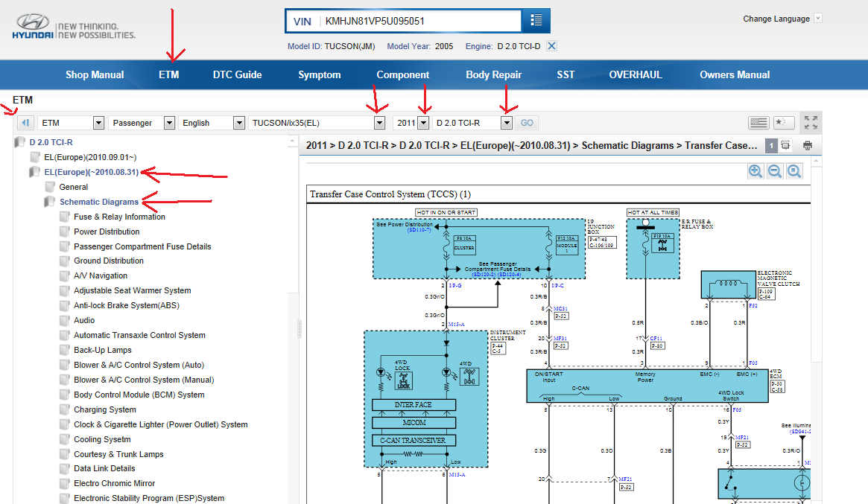Open the SST tab
Viewport: 868px width, 504px height.
[566, 74]
